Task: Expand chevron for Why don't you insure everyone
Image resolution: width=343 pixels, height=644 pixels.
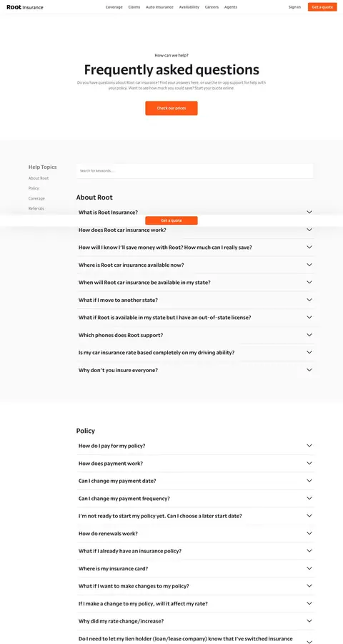Action: (309, 370)
